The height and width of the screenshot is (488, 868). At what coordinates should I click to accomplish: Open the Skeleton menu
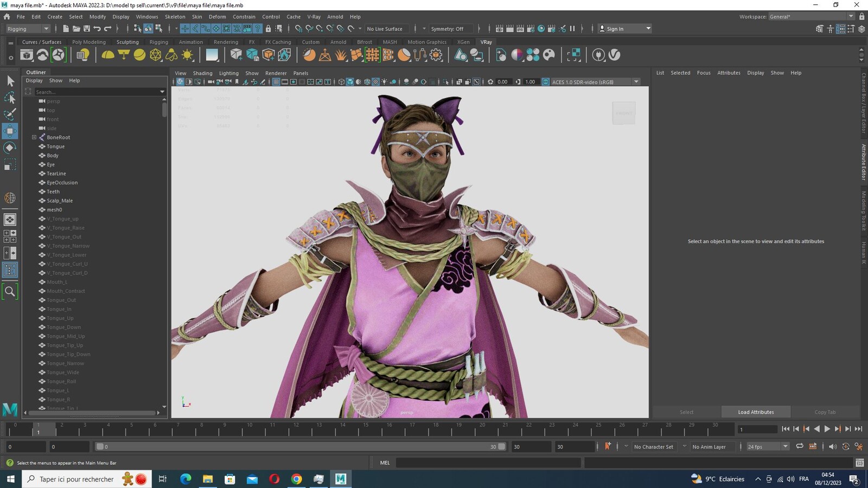(x=175, y=17)
